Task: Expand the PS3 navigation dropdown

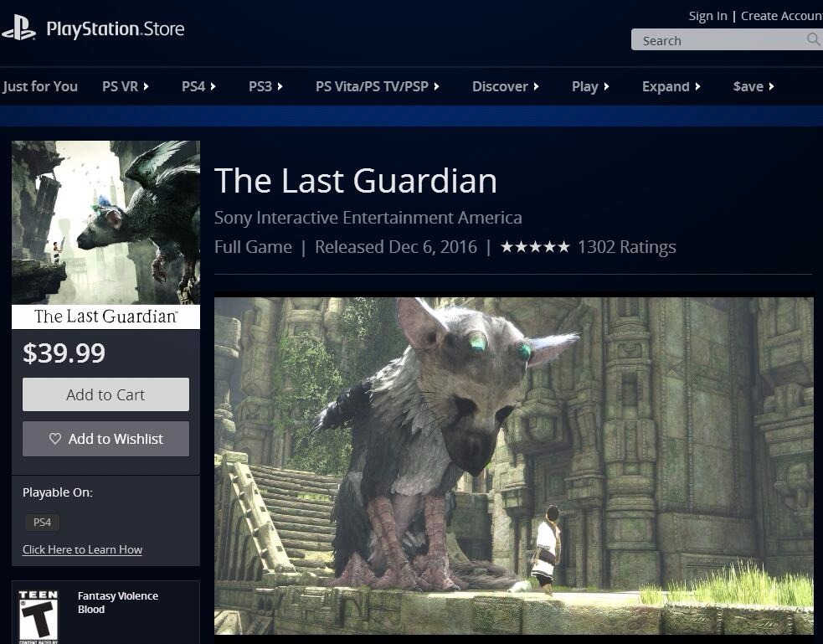Action: pyautogui.click(x=265, y=86)
